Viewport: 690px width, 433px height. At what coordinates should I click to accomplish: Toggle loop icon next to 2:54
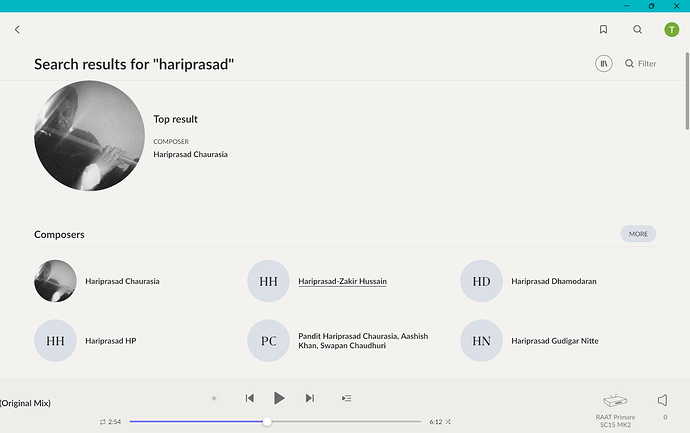103,422
